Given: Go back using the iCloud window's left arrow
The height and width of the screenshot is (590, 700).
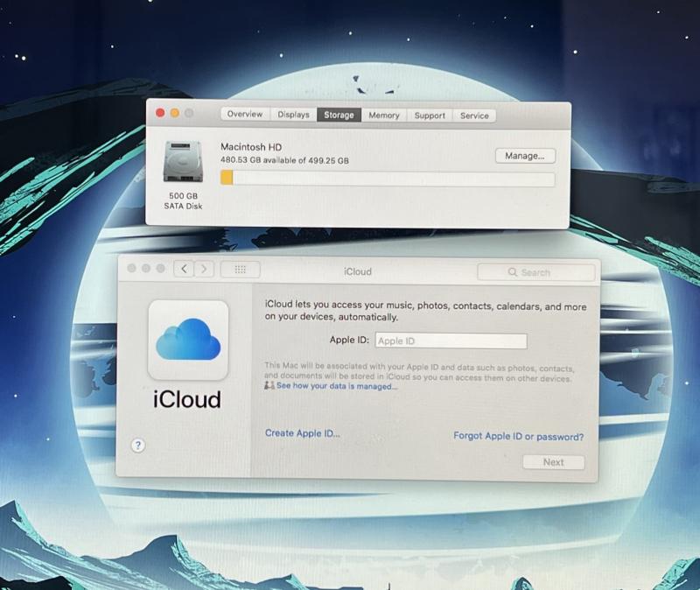Looking at the screenshot, I should 184,269.
